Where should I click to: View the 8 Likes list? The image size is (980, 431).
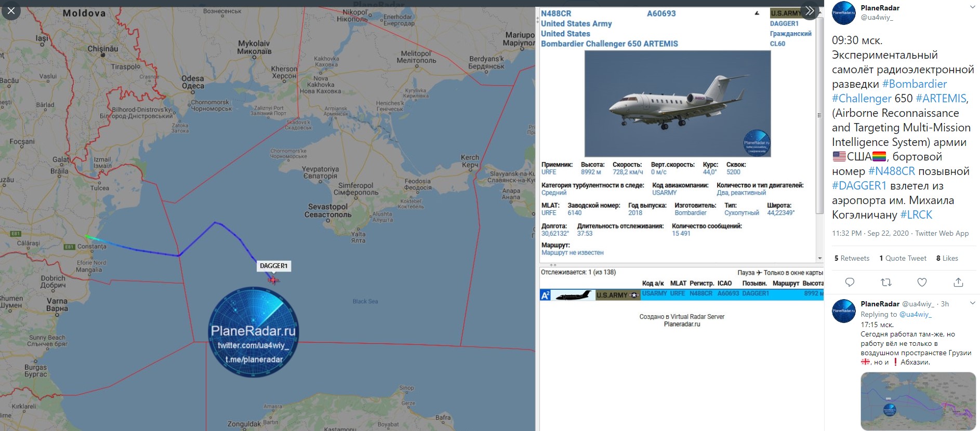point(947,258)
